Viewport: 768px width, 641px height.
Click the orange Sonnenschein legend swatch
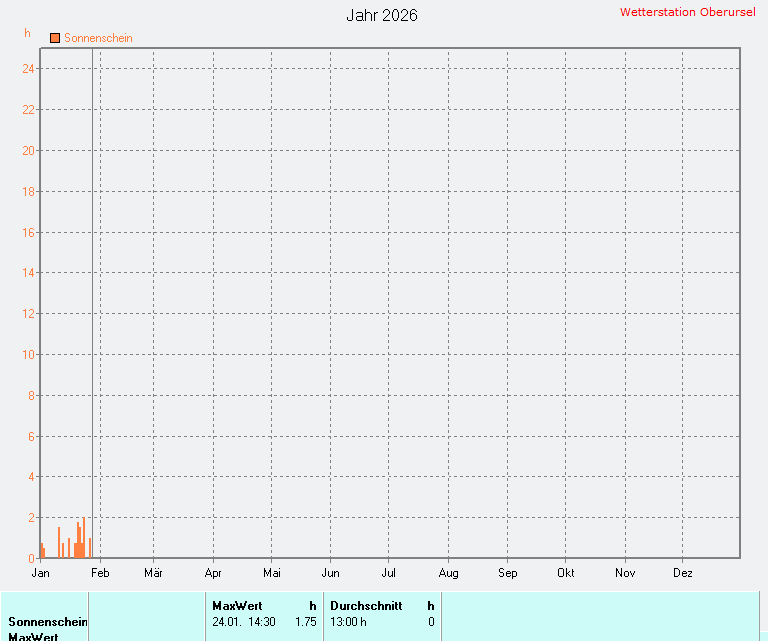click(x=55, y=38)
